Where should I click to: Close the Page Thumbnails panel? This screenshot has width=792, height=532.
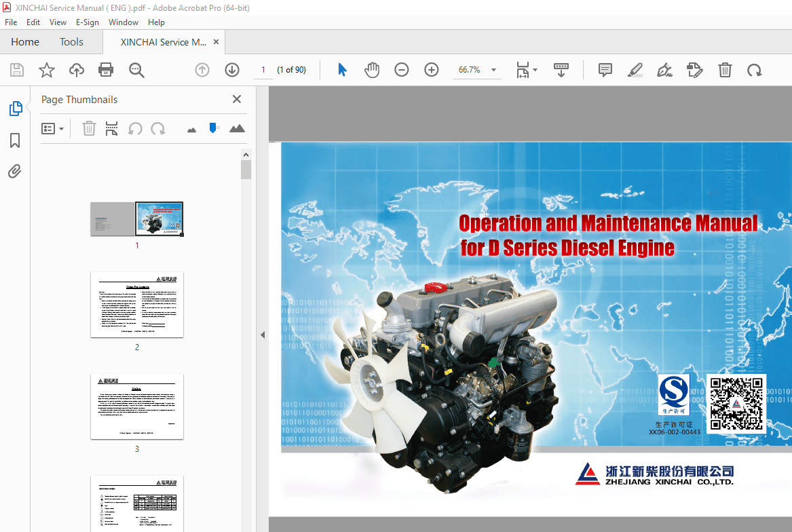(x=236, y=99)
